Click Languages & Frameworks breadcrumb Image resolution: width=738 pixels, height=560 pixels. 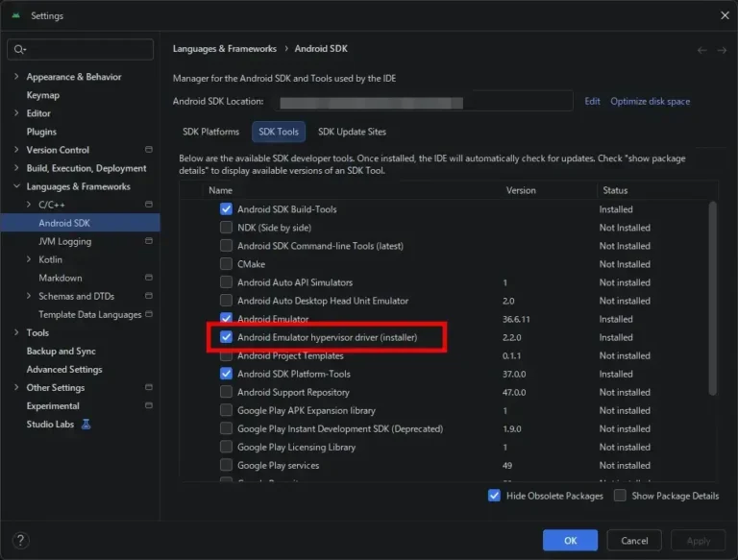point(225,48)
